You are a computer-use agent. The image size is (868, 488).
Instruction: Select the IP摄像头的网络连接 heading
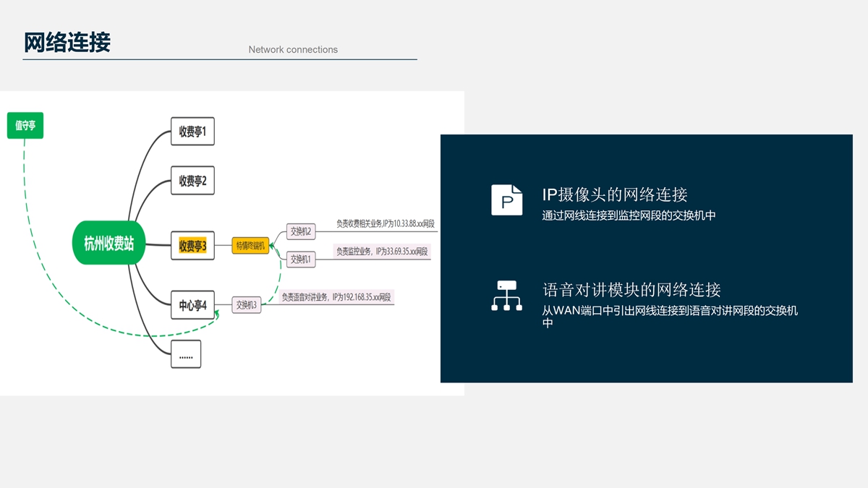pos(615,194)
